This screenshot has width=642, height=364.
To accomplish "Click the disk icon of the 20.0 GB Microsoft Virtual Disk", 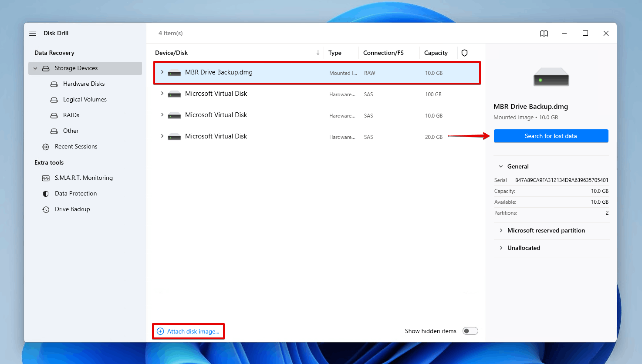I will tap(174, 137).
